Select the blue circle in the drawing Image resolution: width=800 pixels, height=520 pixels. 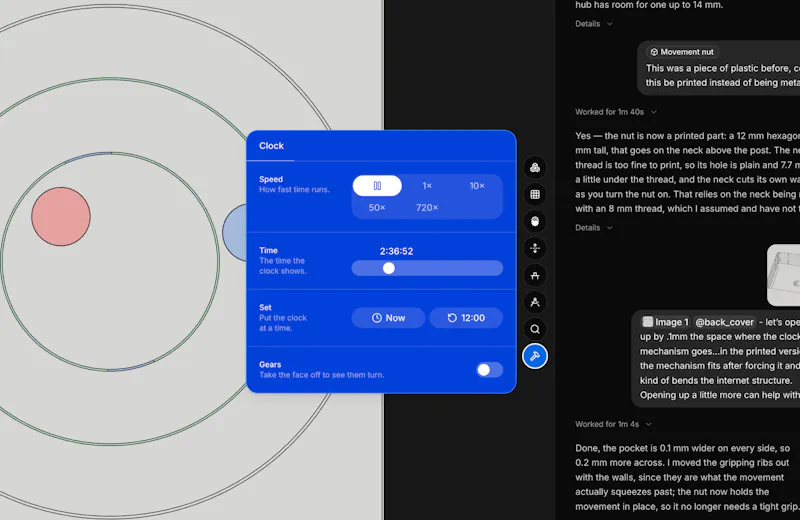(x=235, y=233)
